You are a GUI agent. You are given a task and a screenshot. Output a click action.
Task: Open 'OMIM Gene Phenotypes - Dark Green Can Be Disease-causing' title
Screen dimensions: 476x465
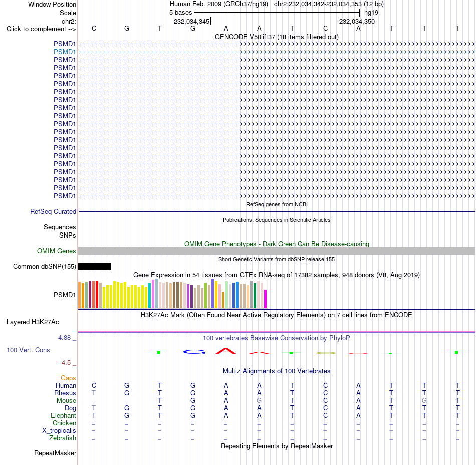coord(277,244)
